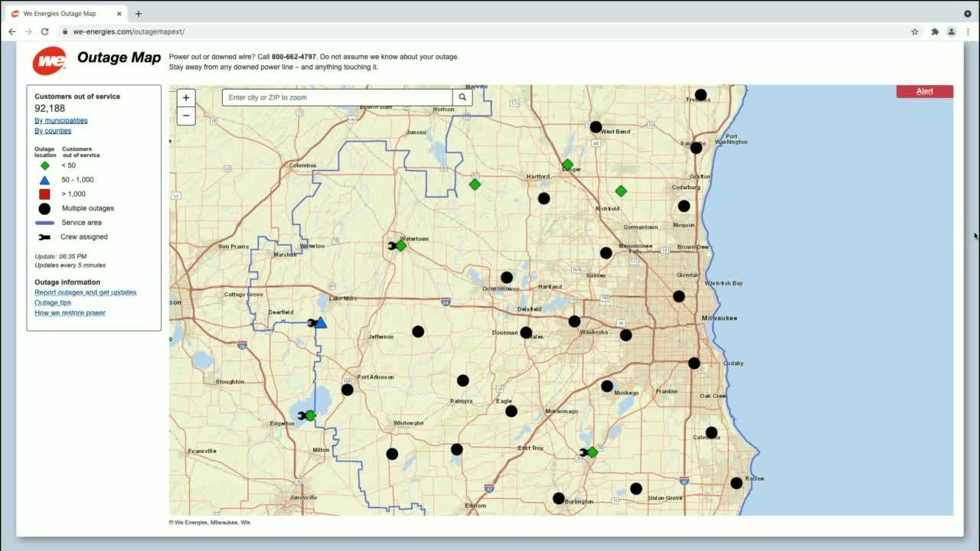Screen dimensions: 980x551
Task: Select the outage marker near Saukville
Action: [696, 148]
